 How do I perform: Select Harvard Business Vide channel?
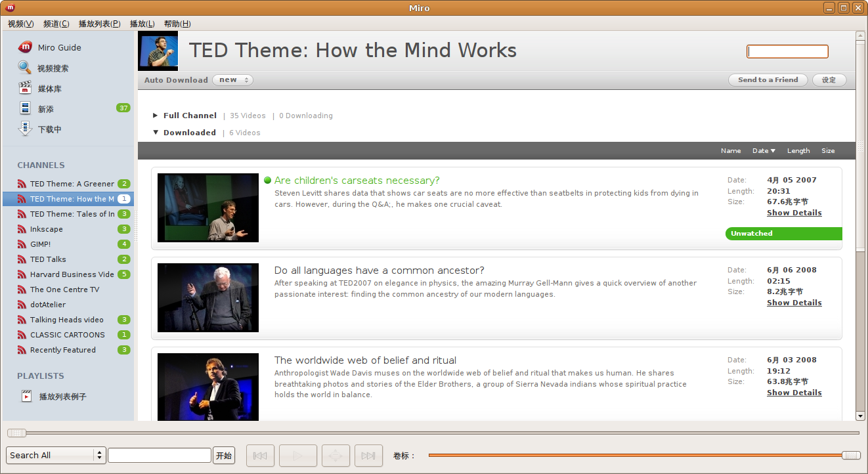[68, 274]
